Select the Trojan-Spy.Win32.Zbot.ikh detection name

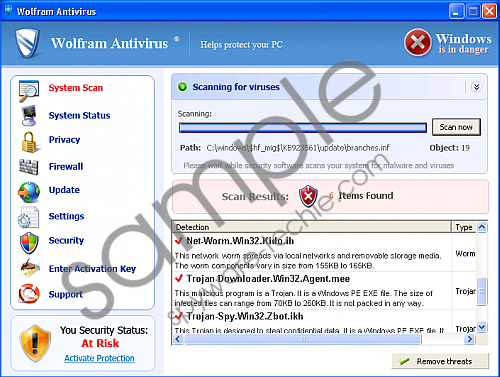pos(245,316)
